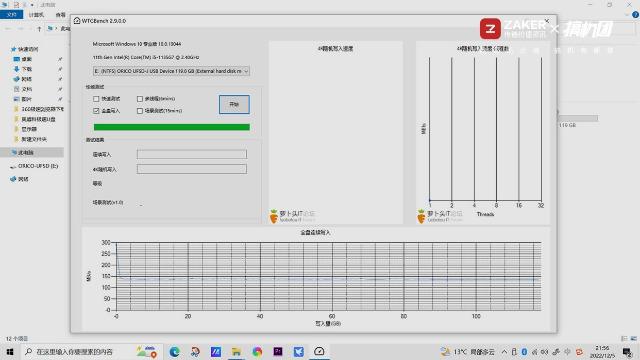
Task: Go up one folder with arrow
Action: point(39,29)
